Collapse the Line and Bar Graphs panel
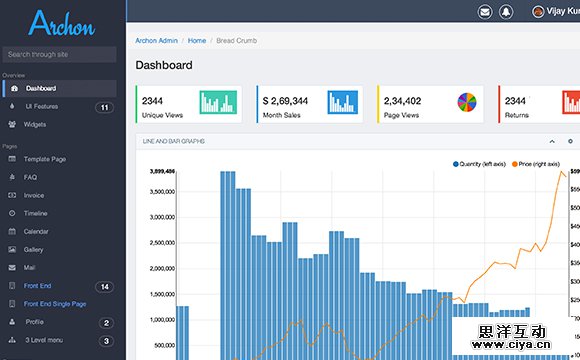The image size is (580, 360). pos(552,141)
